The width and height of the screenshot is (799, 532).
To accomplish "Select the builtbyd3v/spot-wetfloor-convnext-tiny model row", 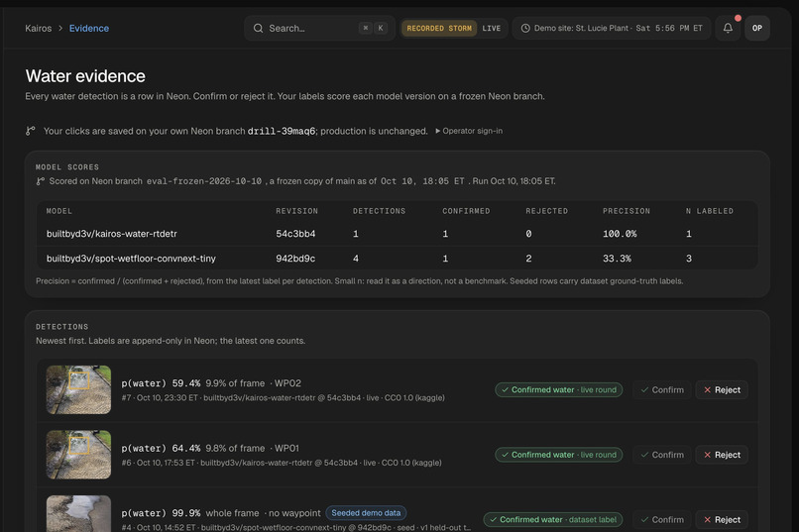I will (397, 259).
